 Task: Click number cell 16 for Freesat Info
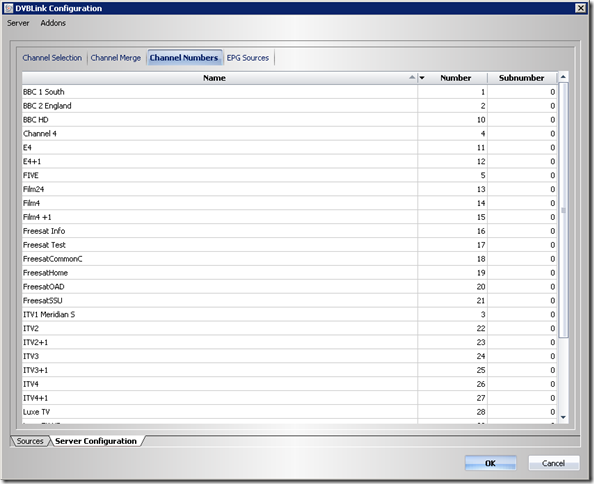coord(452,231)
